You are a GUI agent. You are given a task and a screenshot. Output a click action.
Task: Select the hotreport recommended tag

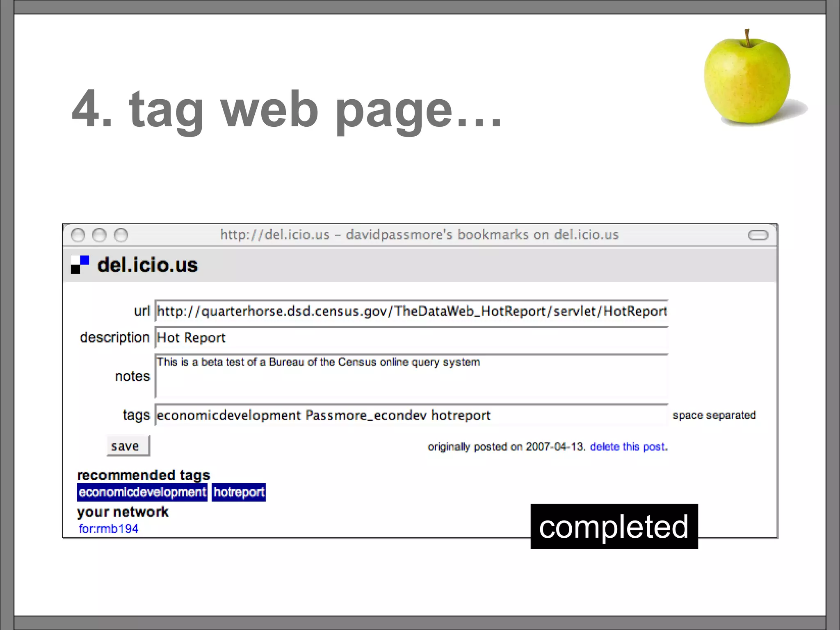(x=239, y=492)
